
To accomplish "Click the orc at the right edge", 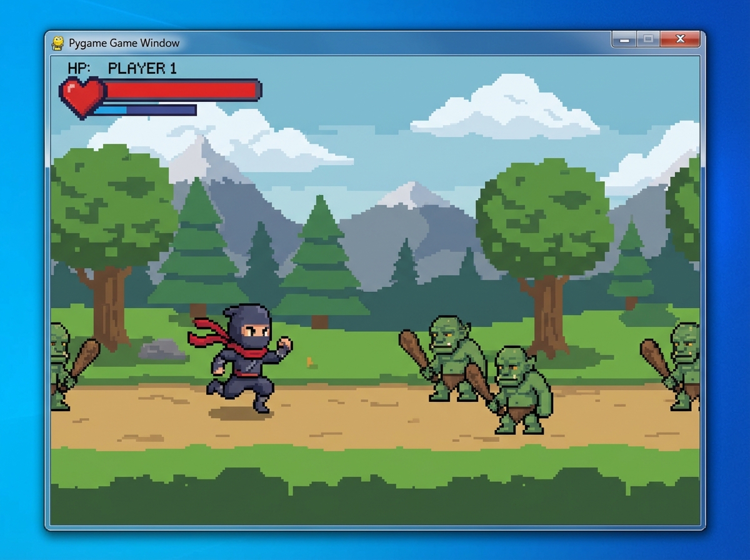I will coord(671,366).
